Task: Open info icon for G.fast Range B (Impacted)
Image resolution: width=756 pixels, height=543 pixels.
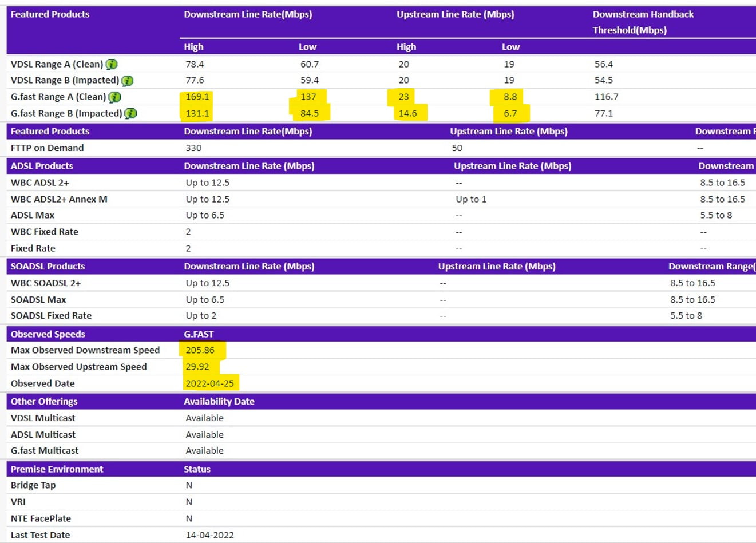Action: coord(130,113)
